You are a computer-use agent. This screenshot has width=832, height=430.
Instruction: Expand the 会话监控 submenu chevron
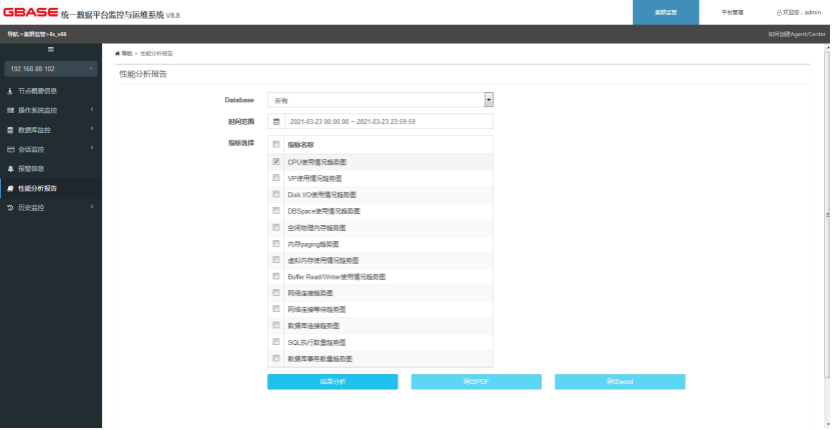pyautogui.click(x=92, y=149)
